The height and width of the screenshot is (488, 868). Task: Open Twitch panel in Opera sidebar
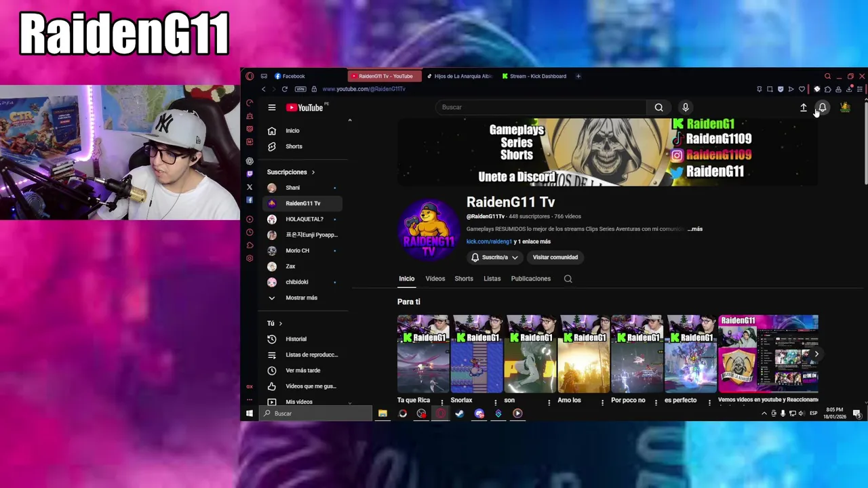(x=250, y=174)
